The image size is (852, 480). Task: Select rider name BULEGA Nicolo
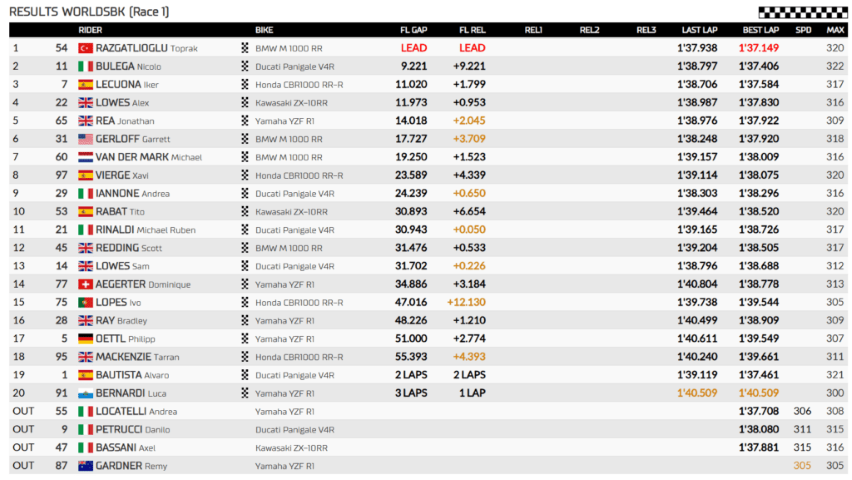click(x=128, y=66)
